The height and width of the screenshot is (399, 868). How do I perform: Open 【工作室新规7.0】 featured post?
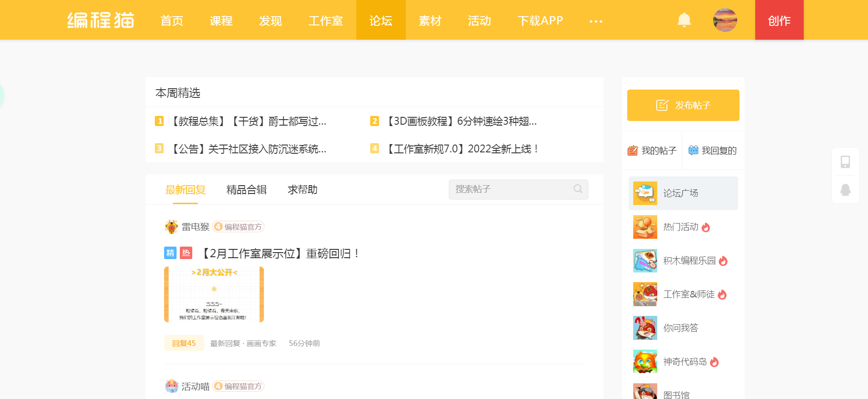pos(462,149)
